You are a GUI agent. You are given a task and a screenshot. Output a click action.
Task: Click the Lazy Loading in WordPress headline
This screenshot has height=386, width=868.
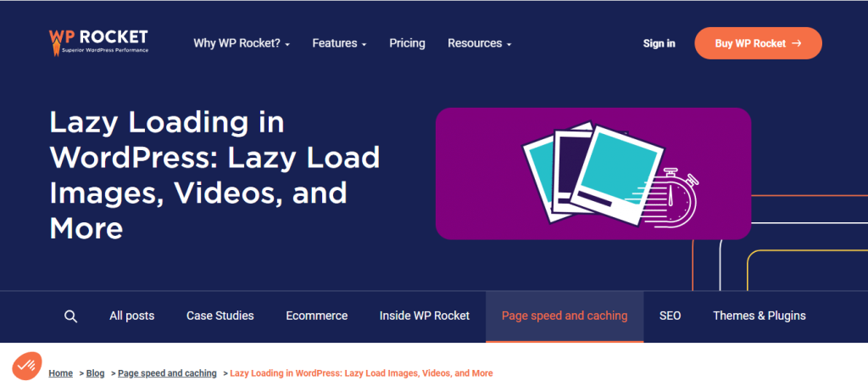point(214,175)
